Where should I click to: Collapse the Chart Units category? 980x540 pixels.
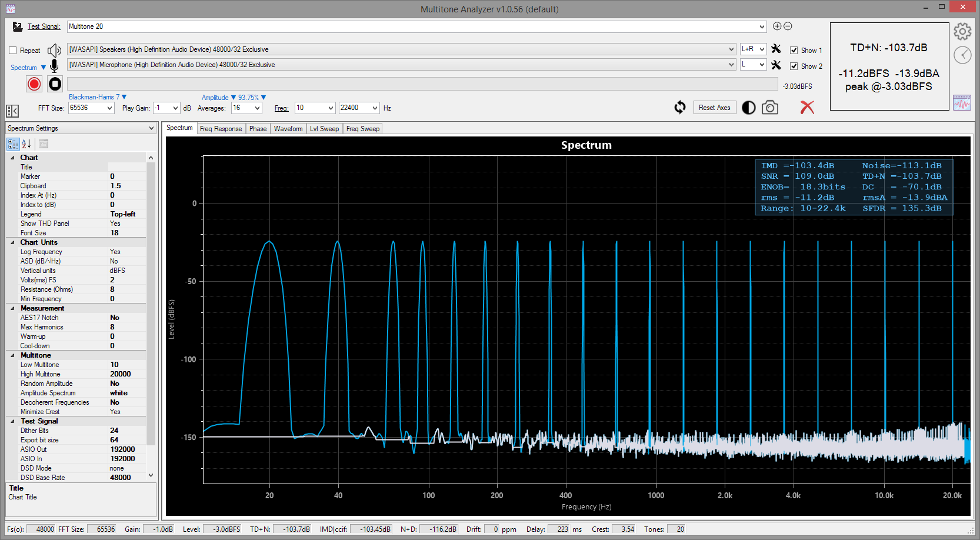pos(12,242)
